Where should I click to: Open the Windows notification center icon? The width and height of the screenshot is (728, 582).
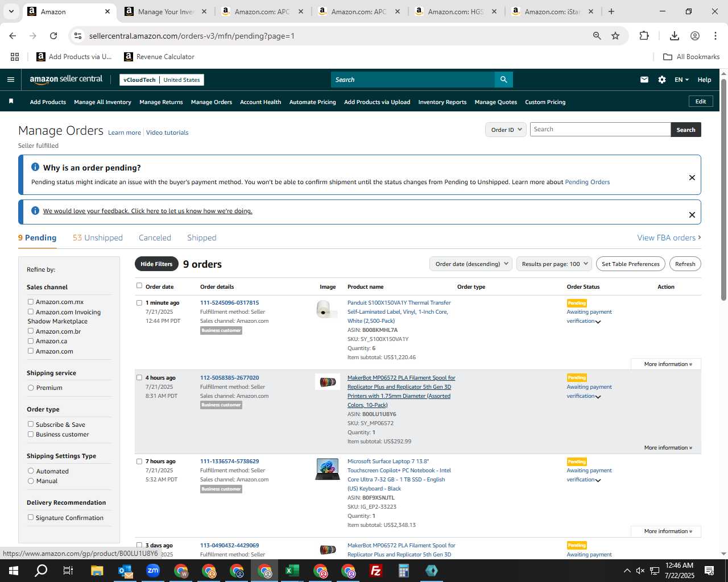(x=709, y=571)
